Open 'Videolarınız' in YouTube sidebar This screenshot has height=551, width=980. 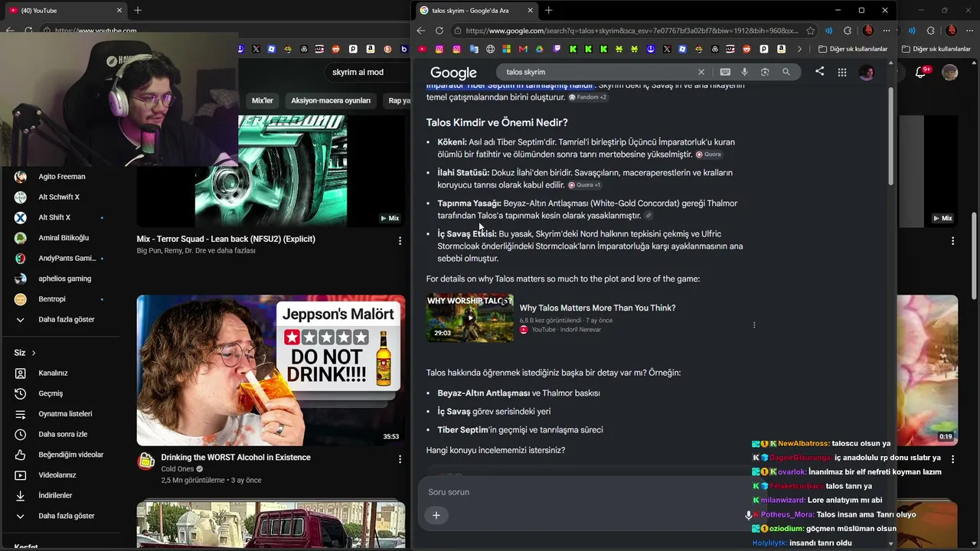(x=58, y=475)
